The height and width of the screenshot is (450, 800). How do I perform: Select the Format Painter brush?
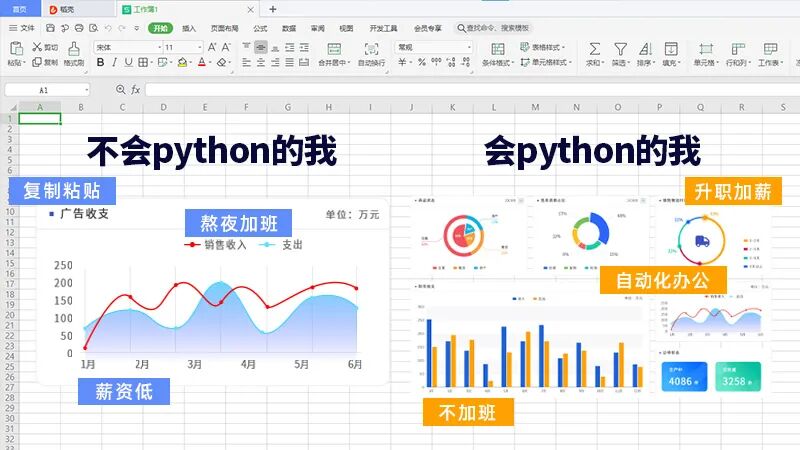coord(74,49)
